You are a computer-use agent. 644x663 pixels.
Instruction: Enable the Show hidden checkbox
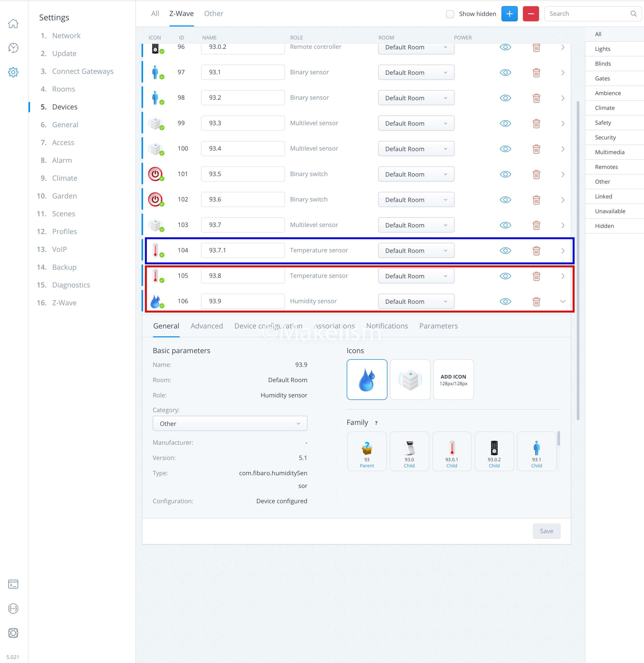[450, 14]
